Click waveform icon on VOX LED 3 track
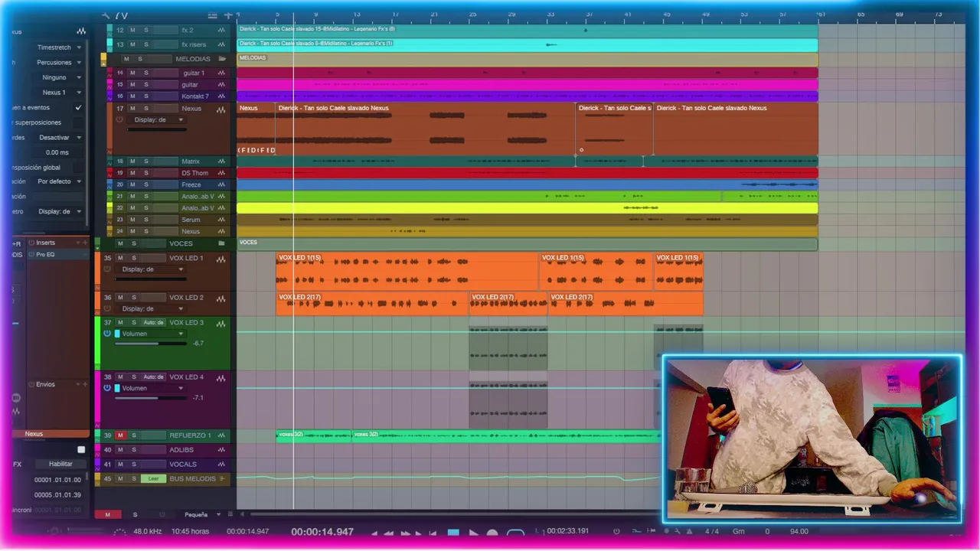 click(x=221, y=323)
